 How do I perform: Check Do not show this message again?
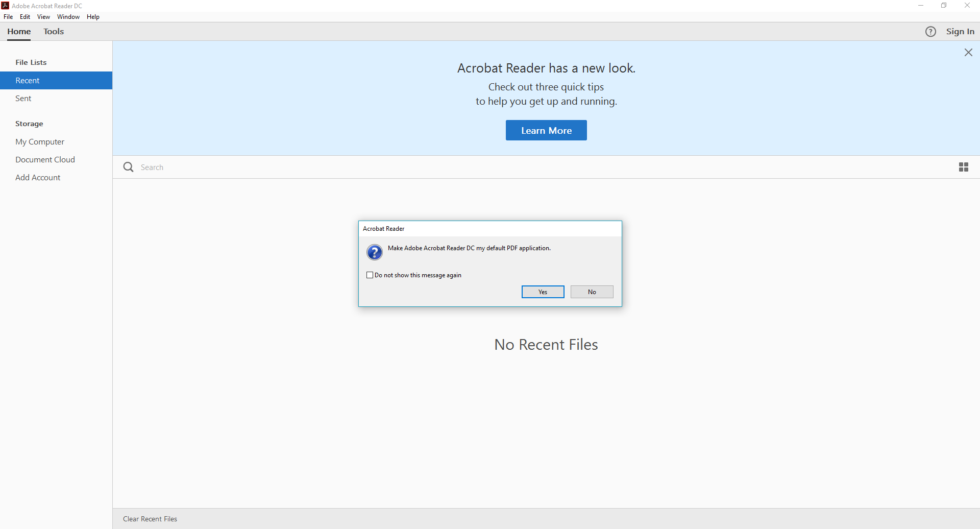click(x=370, y=275)
